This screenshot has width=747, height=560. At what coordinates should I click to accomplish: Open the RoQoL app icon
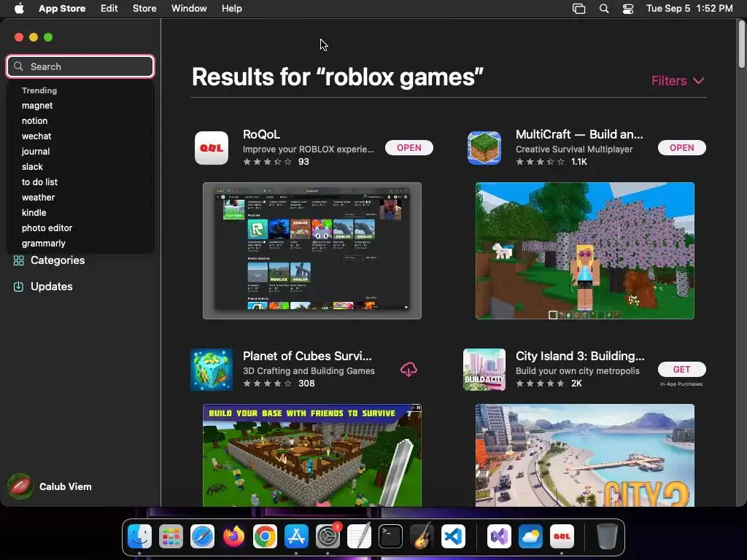(212, 148)
